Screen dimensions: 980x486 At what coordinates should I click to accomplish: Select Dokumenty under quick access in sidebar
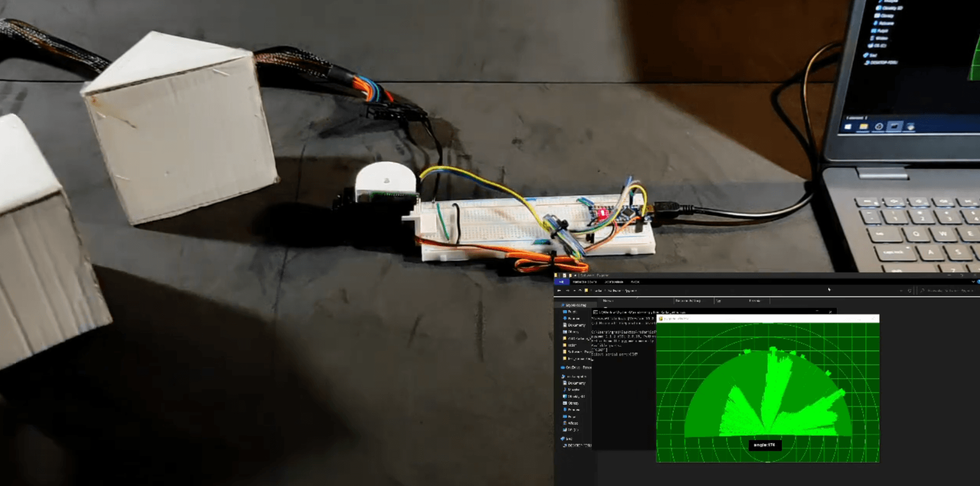pyautogui.click(x=576, y=325)
